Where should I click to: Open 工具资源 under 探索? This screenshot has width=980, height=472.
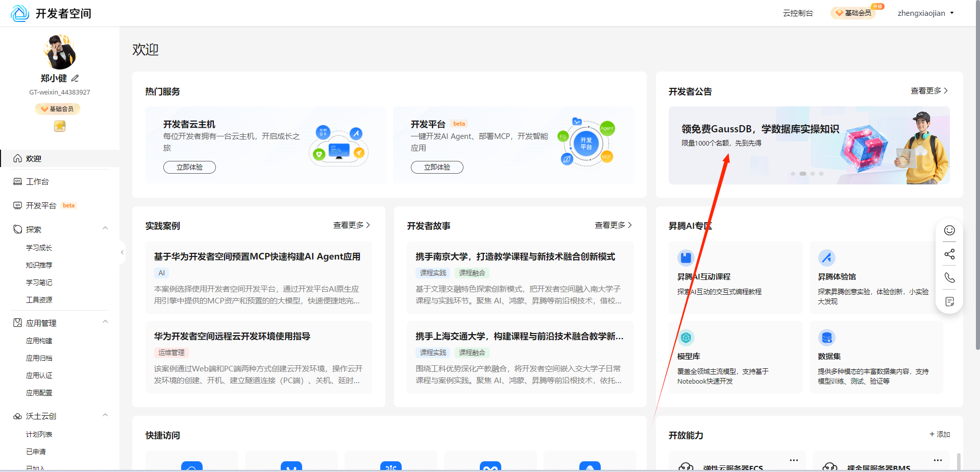tap(39, 300)
